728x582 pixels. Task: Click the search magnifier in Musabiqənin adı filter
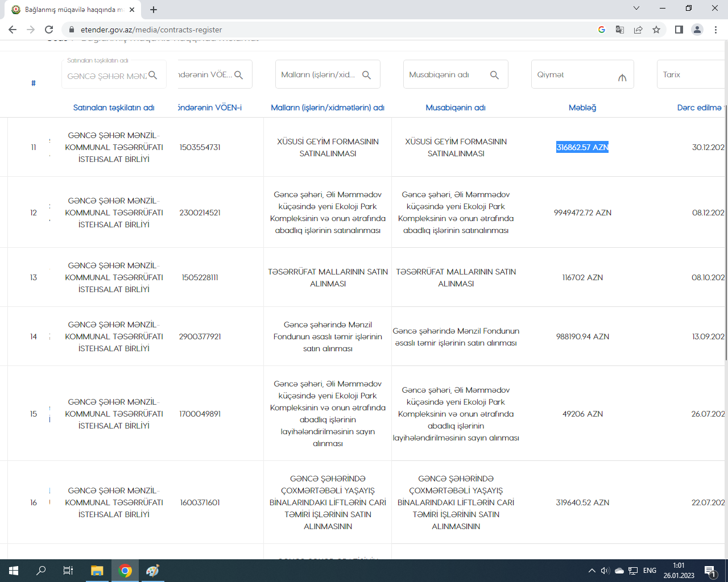tap(494, 75)
